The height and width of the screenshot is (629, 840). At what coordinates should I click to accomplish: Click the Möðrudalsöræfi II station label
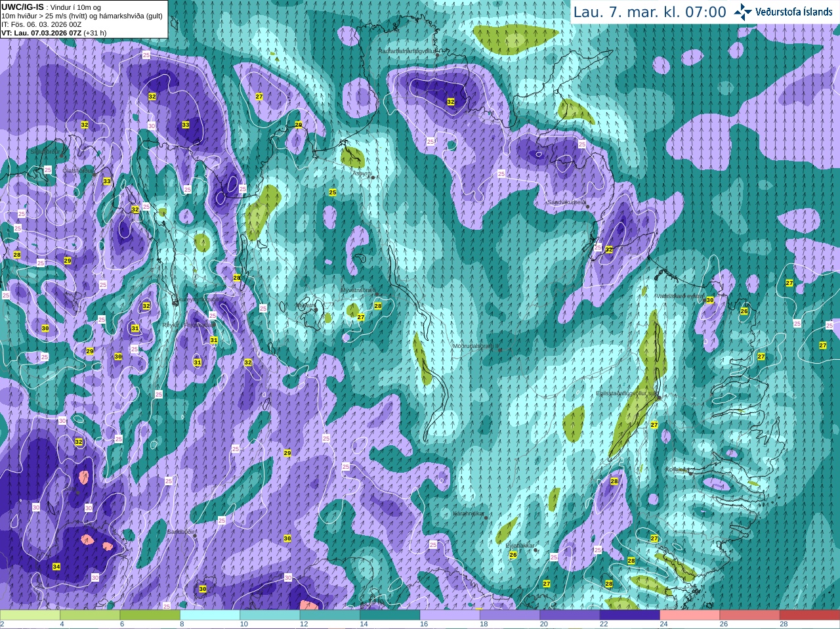476,346
